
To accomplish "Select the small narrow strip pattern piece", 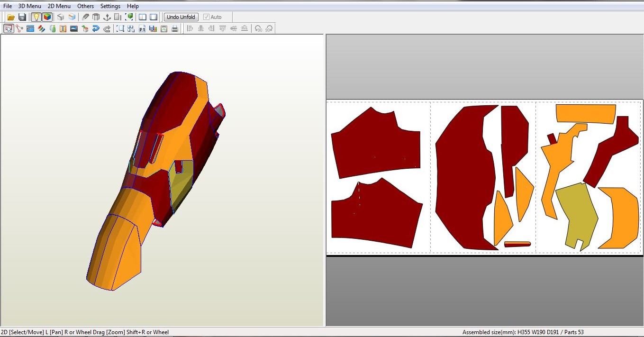I will (x=517, y=244).
